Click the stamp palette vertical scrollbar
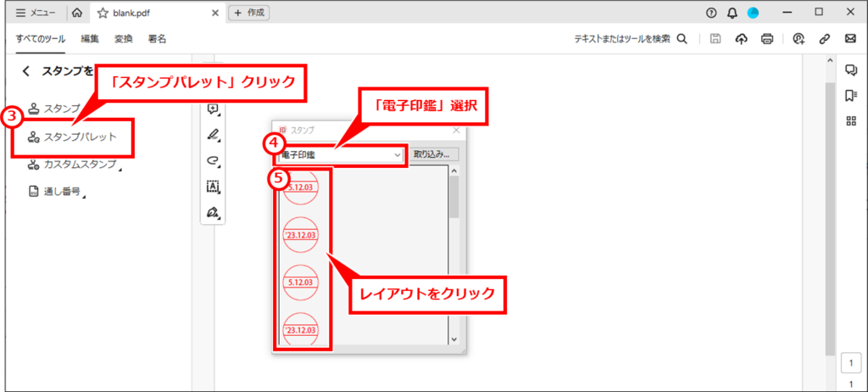Viewport: 868px width, 392px height. click(454, 255)
